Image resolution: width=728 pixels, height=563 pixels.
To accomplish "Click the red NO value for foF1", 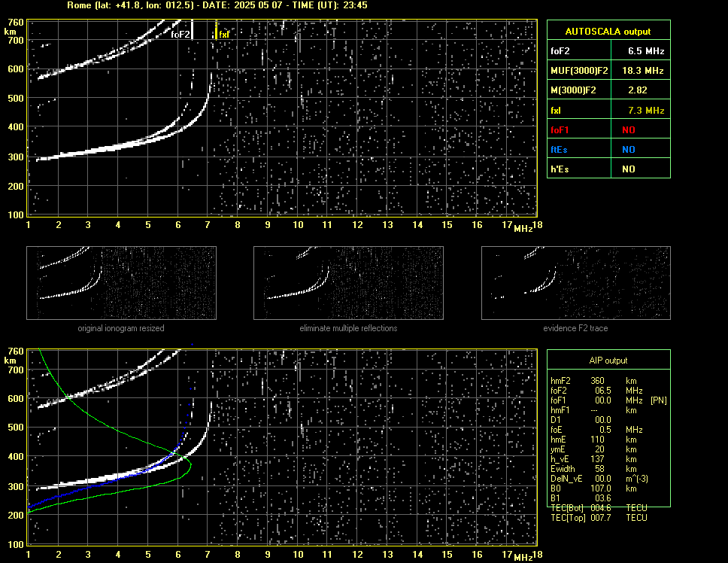I will (x=629, y=130).
